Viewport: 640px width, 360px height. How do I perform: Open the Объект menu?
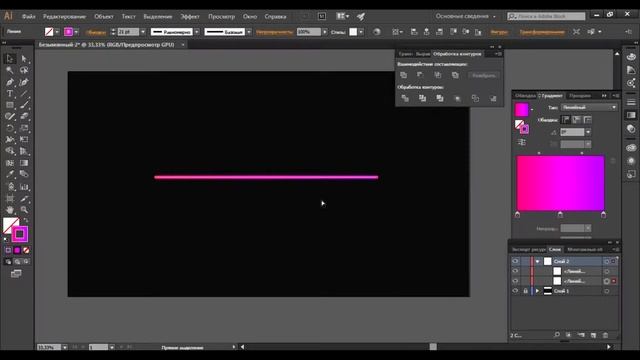pyautogui.click(x=104, y=17)
